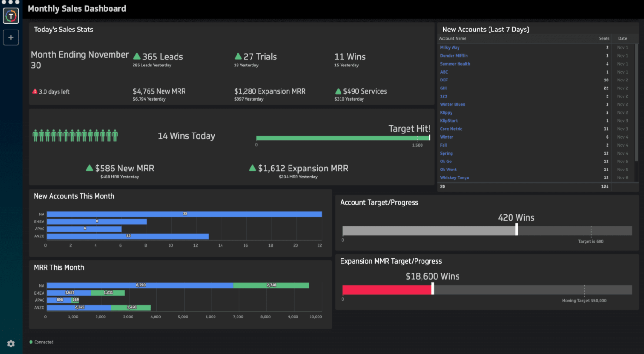Open the Dunder Mifflin account link
644x354 pixels.
point(454,56)
